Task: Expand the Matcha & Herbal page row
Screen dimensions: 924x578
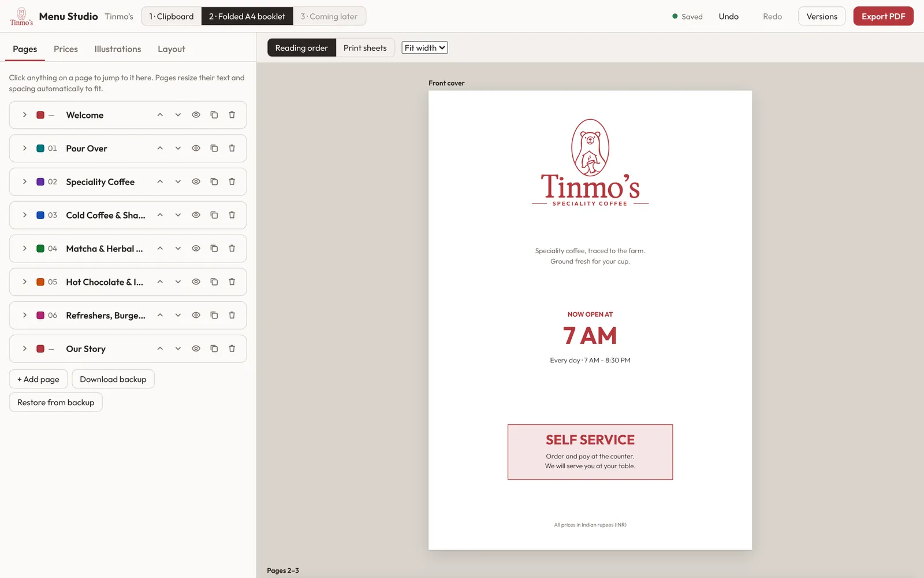Action: [x=24, y=249]
